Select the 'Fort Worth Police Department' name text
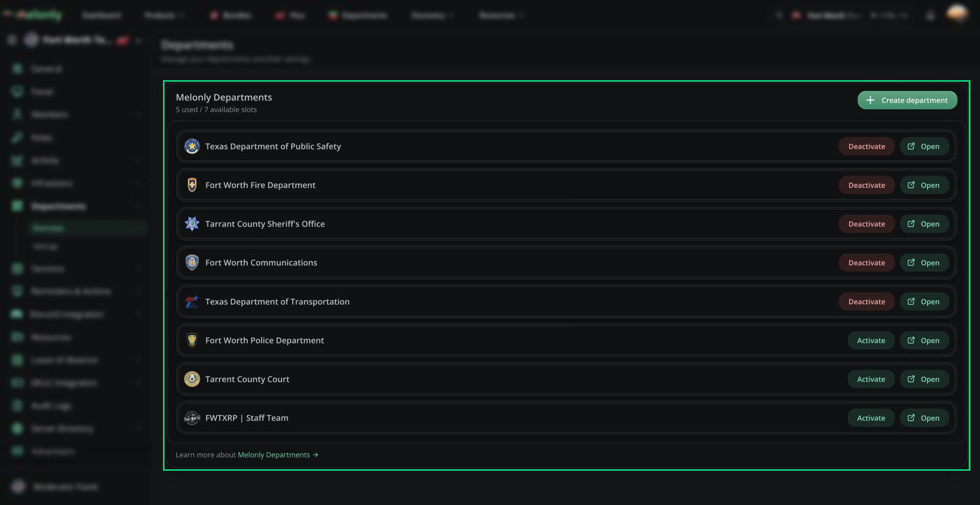The width and height of the screenshot is (980, 505). click(x=265, y=341)
